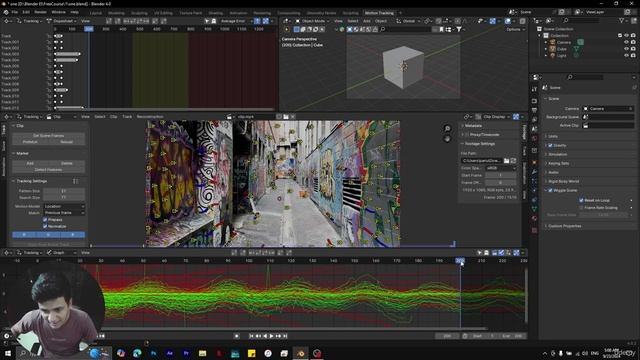The height and width of the screenshot is (360, 640).
Task: Open the Motion Model dropdown
Action: point(64,207)
